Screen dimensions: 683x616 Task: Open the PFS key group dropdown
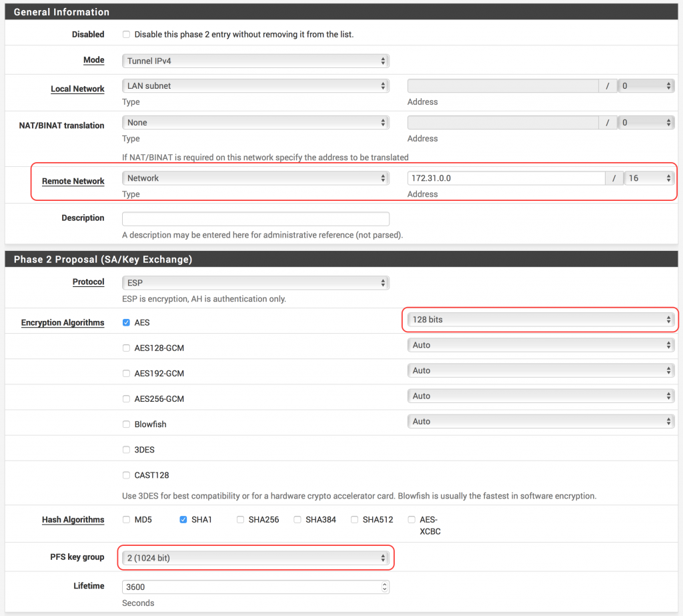[x=255, y=558]
